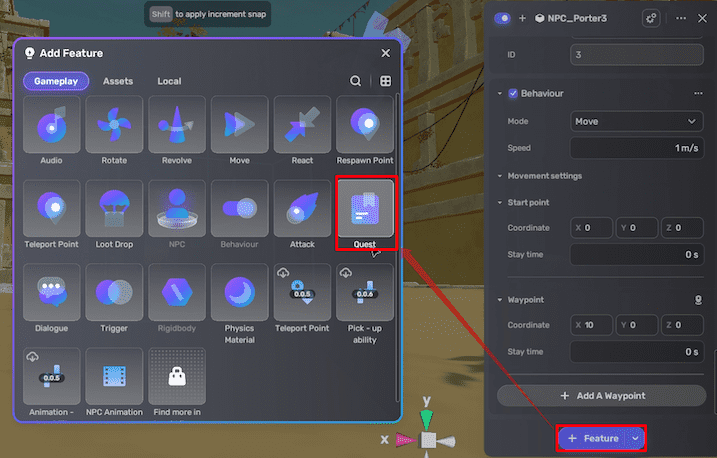Viewport: 717px width, 458px height.
Task: Add the Rotate feature
Action: 114,125
